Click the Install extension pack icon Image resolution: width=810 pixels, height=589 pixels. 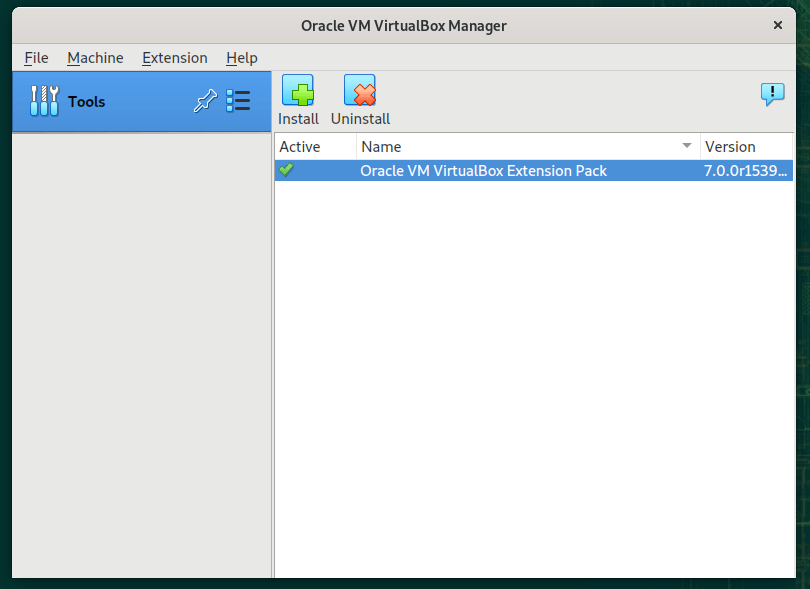[298, 92]
